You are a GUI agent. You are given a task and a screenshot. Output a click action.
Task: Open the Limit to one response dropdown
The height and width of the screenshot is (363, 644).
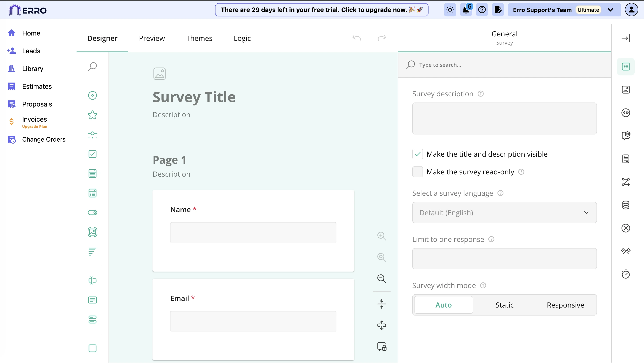pyautogui.click(x=504, y=259)
